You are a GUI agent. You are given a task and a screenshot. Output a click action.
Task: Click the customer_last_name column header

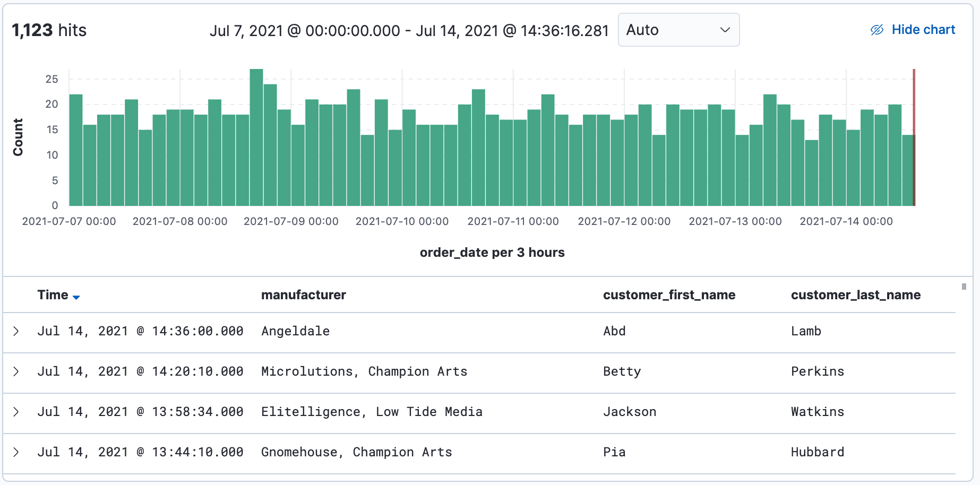point(855,295)
